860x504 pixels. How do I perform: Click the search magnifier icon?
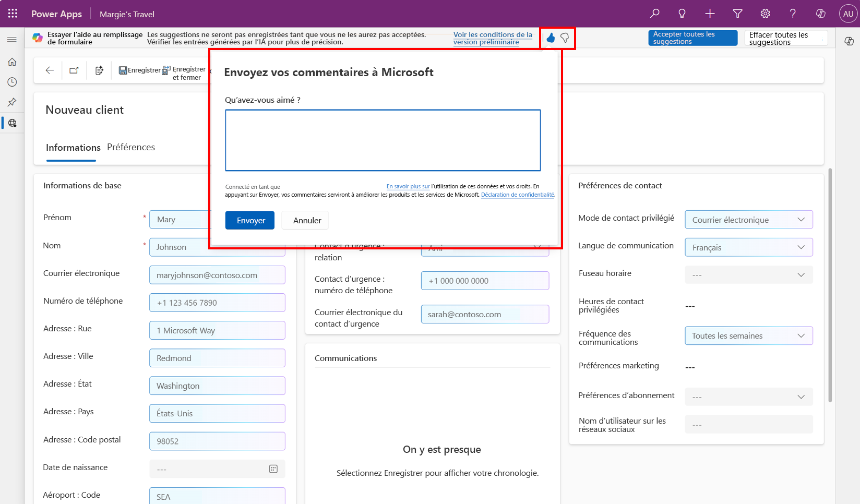[x=654, y=14]
